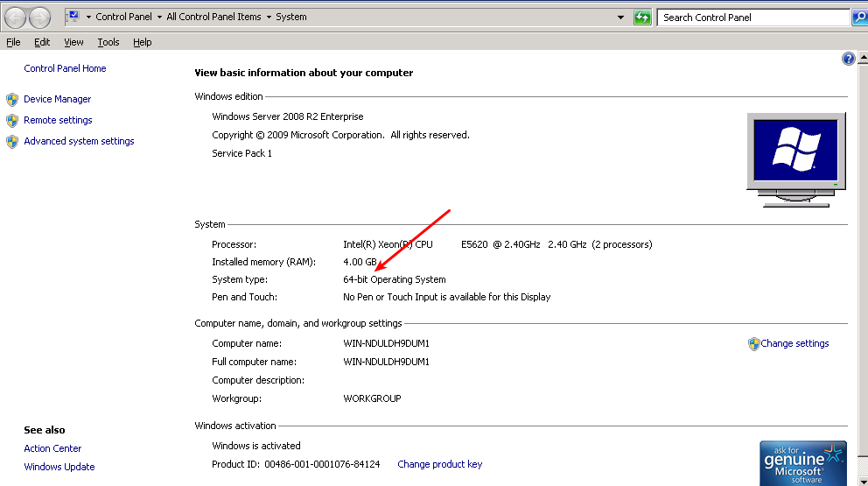The width and height of the screenshot is (868, 486).
Task: Click the genuine Microsoft software badge
Action: point(803,463)
